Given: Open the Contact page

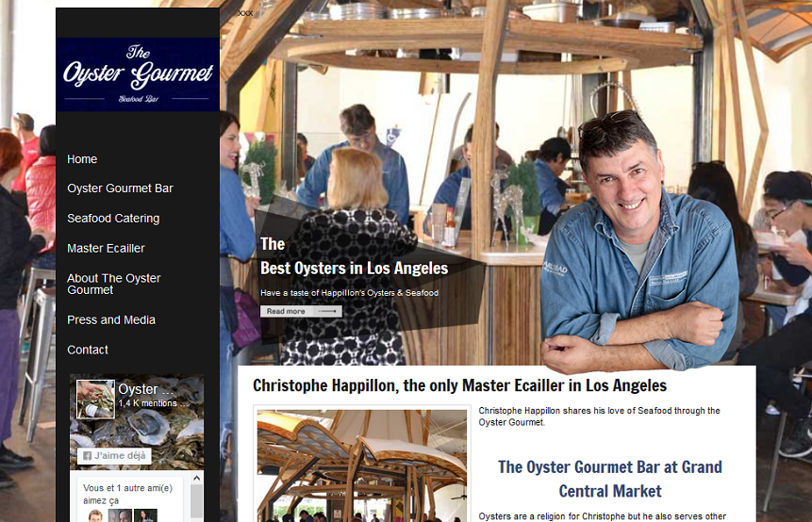Looking at the screenshot, I should (88, 351).
